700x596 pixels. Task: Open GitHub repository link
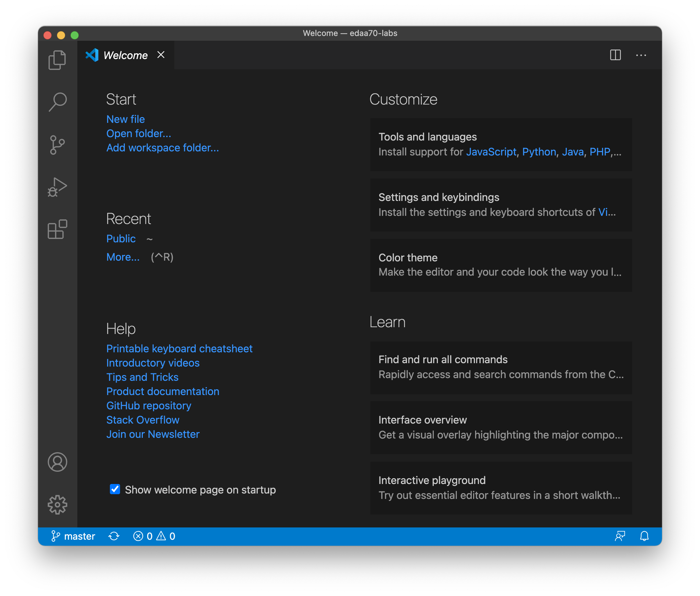[x=149, y=406]
